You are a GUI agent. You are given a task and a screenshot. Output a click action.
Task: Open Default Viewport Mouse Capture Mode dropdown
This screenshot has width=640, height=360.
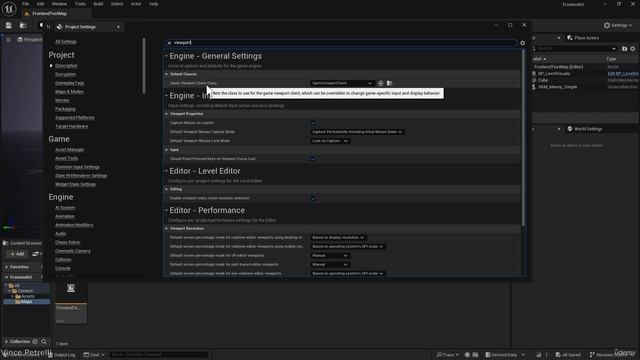pos(357,132)
